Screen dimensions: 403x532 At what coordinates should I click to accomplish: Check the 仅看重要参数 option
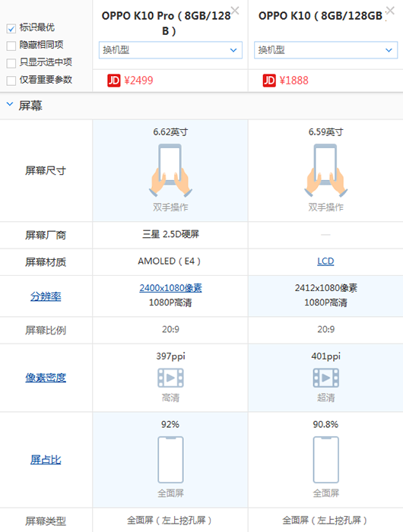(11, 81)
